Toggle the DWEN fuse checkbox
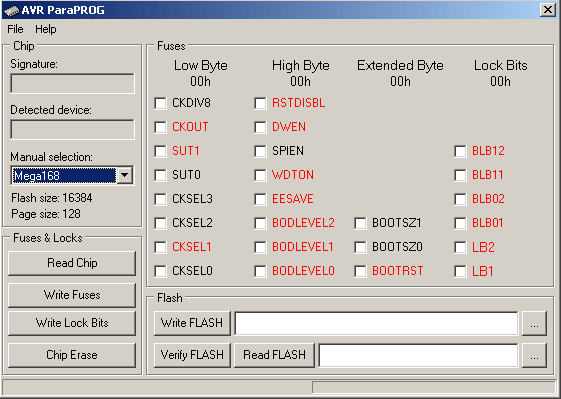561x399 pixels. 260,127
